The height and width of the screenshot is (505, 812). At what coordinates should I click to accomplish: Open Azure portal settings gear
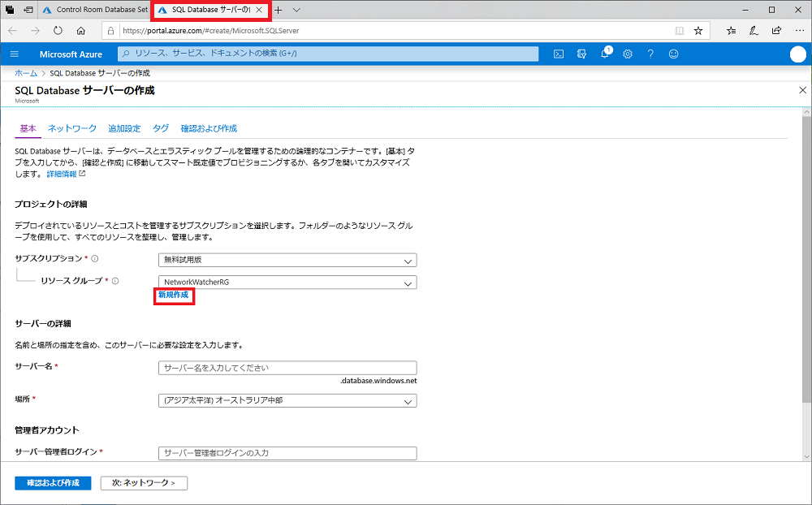pos(628,54)
